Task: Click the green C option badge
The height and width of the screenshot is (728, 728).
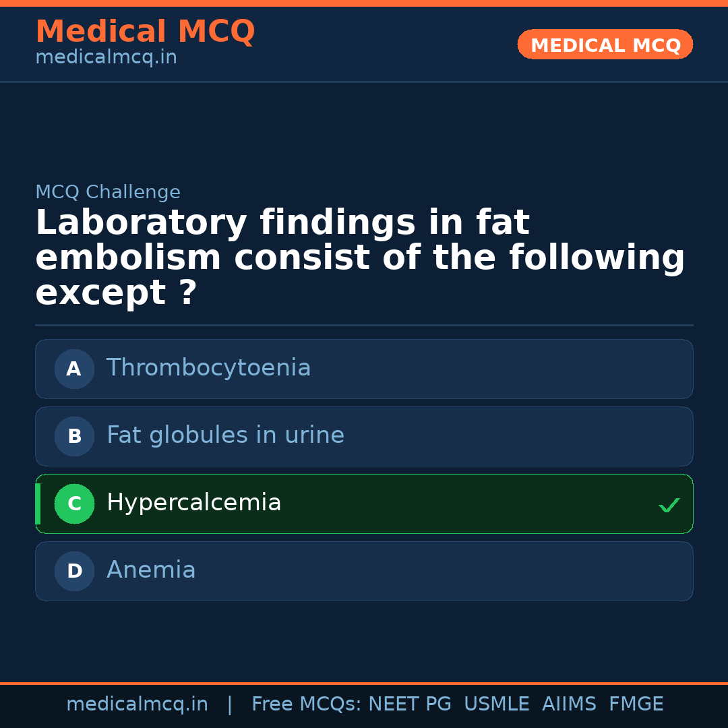Action: pyautogui.click(x=74, y=504)
